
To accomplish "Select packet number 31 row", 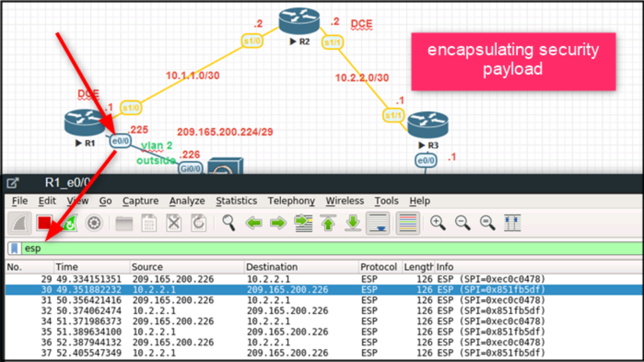I will [x=324, y=300].
